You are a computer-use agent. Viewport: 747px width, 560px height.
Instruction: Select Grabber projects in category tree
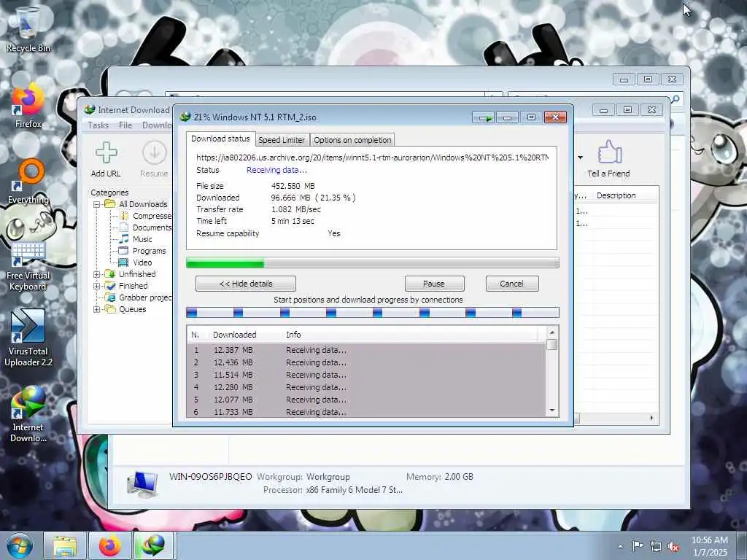pyautogui.click(x=139, y=297)
